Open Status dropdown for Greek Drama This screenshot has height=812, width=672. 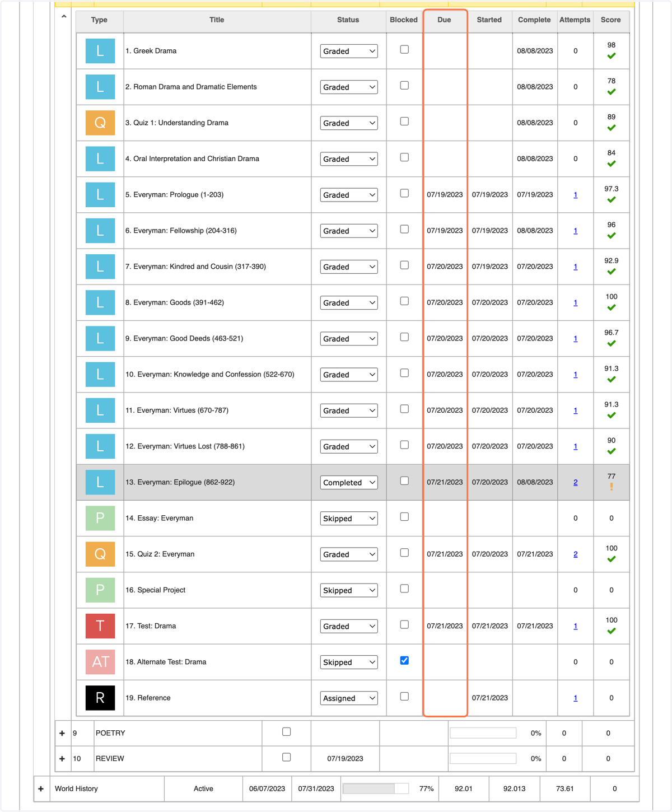[x=349, y=51]
